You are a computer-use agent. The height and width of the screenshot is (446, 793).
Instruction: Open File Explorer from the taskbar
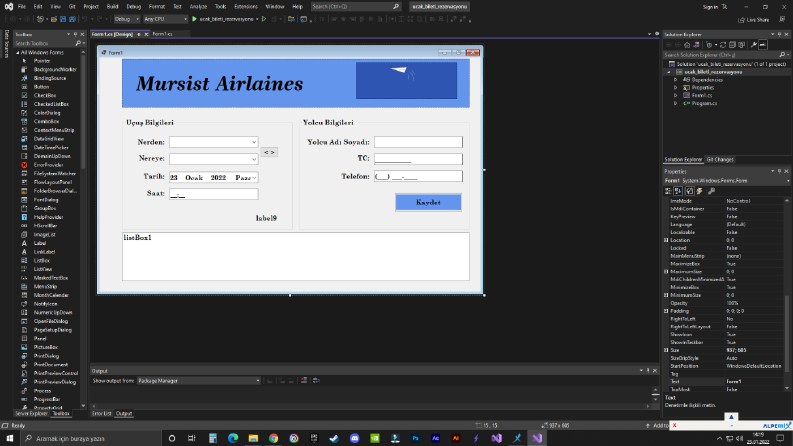click(x=253, y=438)
